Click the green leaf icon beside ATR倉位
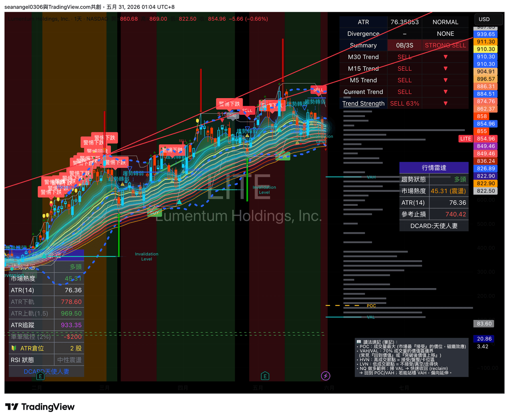Screen dimensions: 509x420 pyautogui.click(x=14, y=348)
